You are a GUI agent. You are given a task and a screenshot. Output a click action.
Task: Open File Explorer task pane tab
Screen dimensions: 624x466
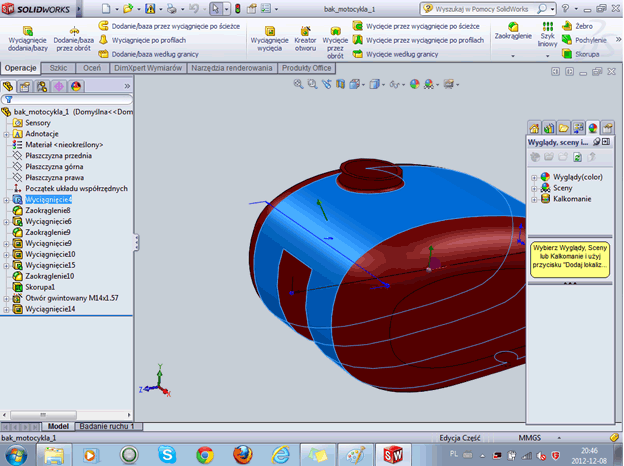(564, 128)
